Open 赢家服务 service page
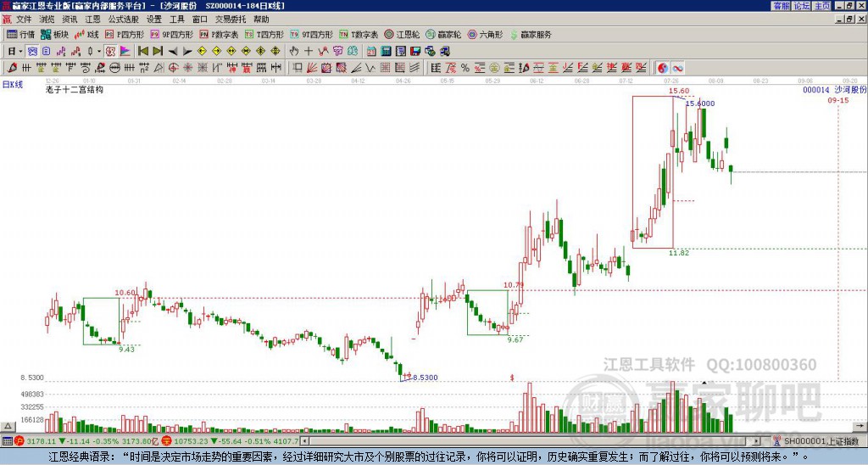This screenshot has height=465, width=868. 531,34
